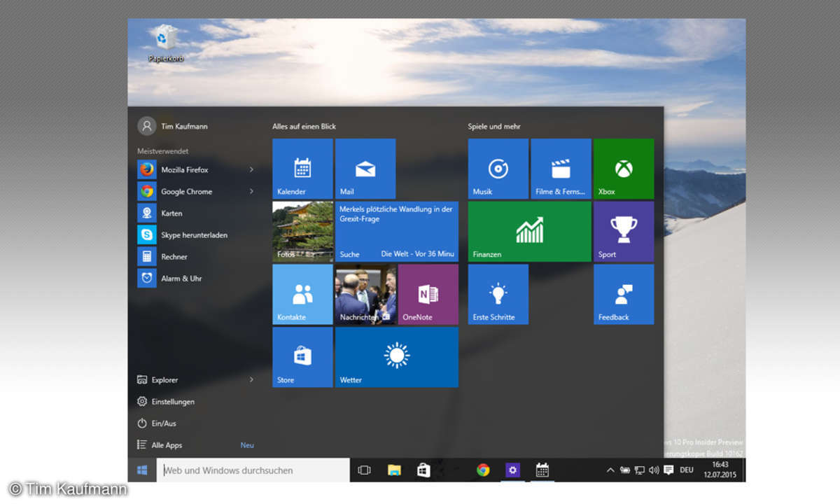The image size is (840, 504).
Task: Open the Kalender tile
Action: click(302, 169)
